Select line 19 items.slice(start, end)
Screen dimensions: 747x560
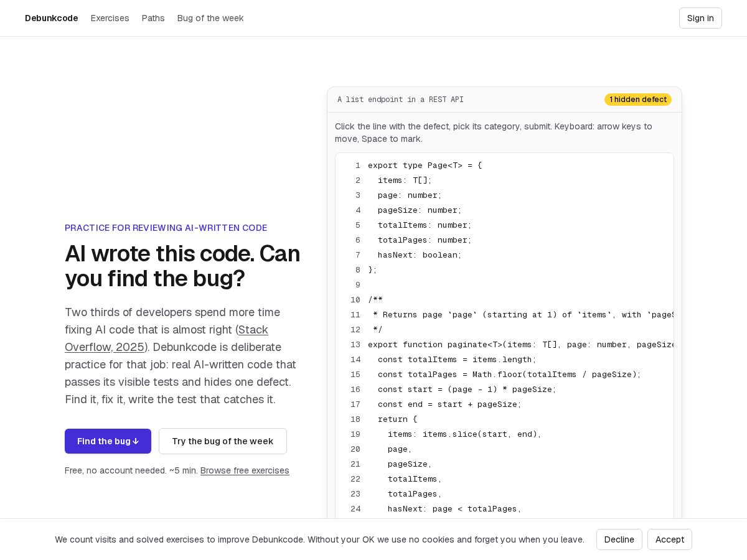(x=504, y=434)
